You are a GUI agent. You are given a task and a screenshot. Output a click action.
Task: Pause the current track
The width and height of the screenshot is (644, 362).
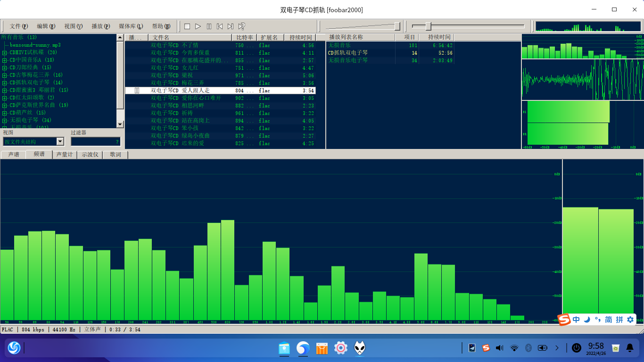209,26
